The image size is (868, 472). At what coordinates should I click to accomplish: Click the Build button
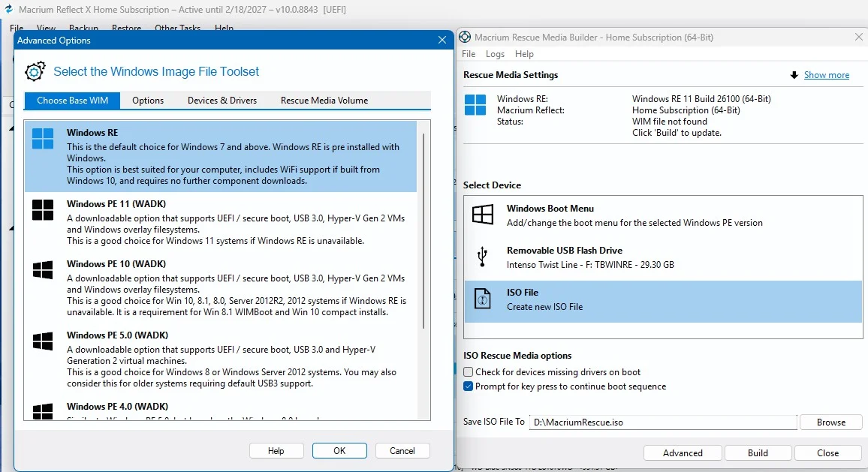(x=758, y=453)
